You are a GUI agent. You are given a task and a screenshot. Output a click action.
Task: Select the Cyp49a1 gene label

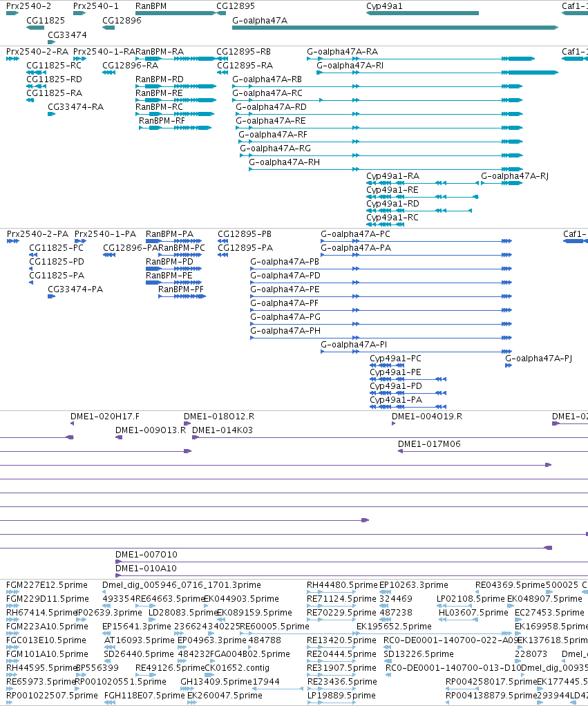[384, 6]
